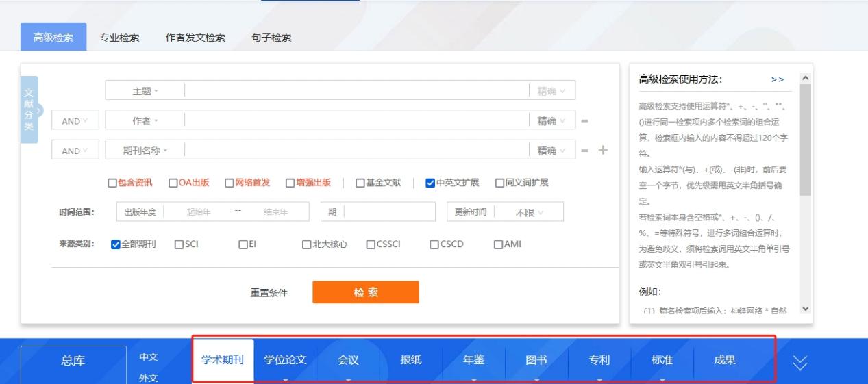868x384 pixels.
Task: Select the 学位论文 database tab
Action: click(x=285, y=360)
